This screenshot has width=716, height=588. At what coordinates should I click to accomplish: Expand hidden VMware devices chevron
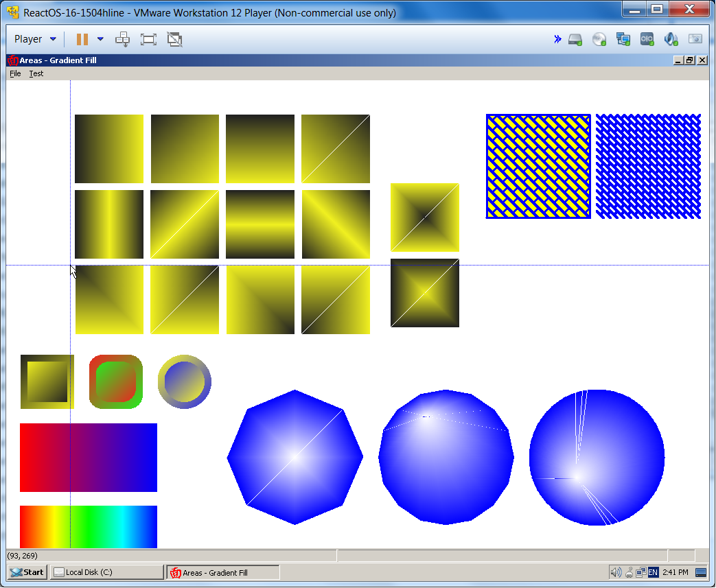point(557,39)
